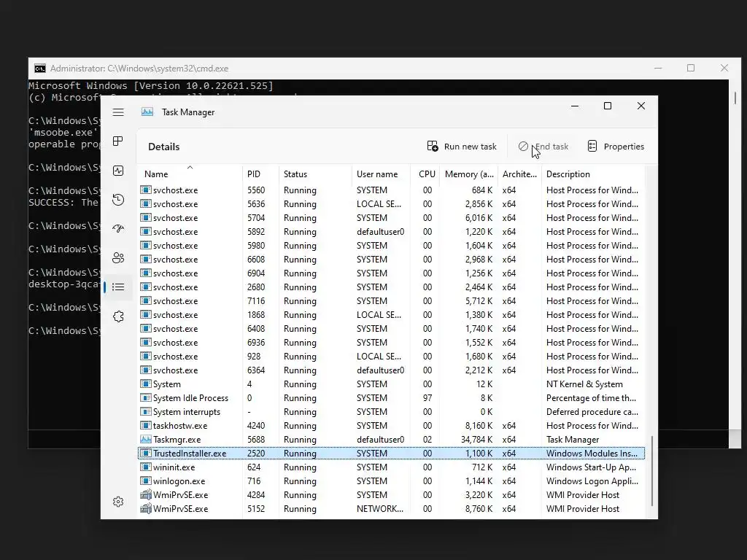
Task: Open Task Manager settings gear
Action: [118, 502]
